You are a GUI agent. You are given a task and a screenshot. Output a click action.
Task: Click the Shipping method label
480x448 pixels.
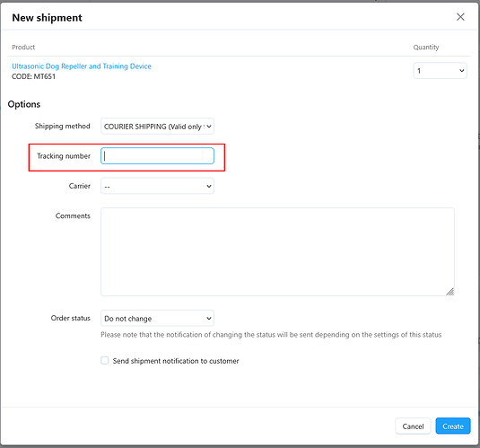tap(63, 127)
